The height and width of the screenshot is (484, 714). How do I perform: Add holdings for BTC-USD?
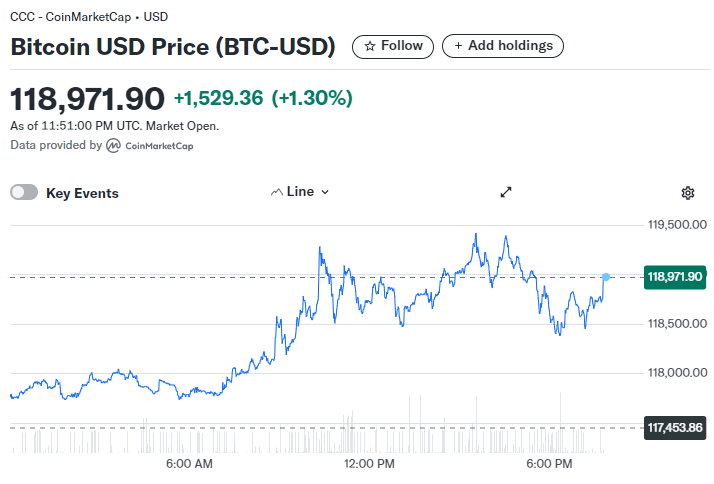click(x=503, y=46)
